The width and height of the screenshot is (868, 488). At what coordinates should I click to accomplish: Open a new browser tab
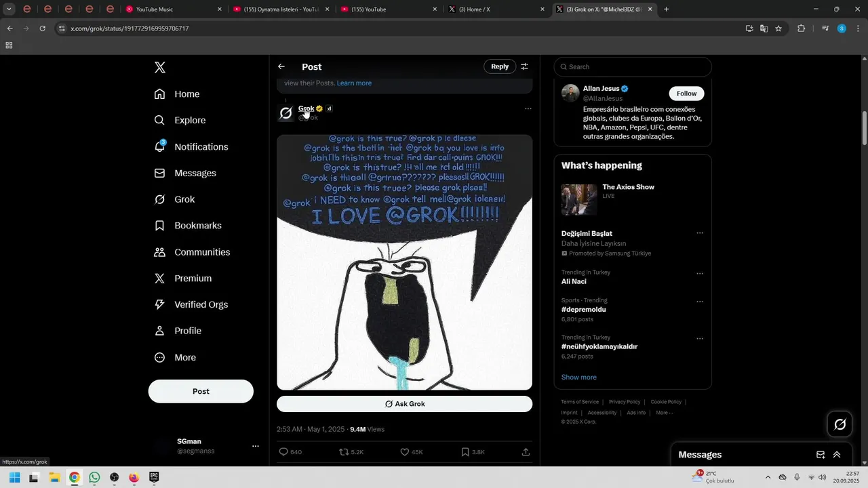[x=666, y=9]
